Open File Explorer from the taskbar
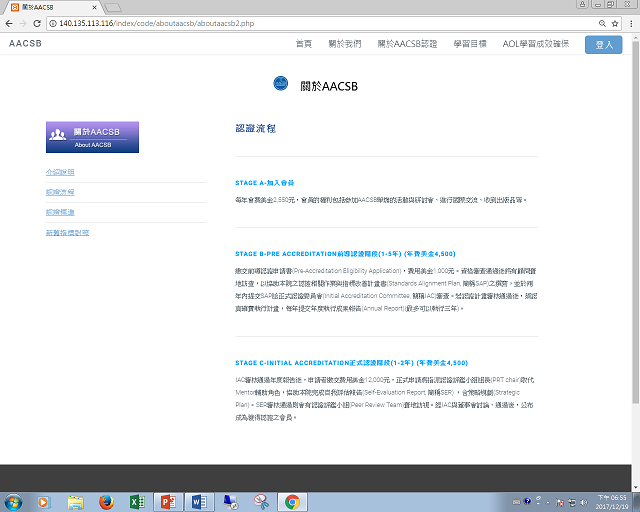 (75, 502)
